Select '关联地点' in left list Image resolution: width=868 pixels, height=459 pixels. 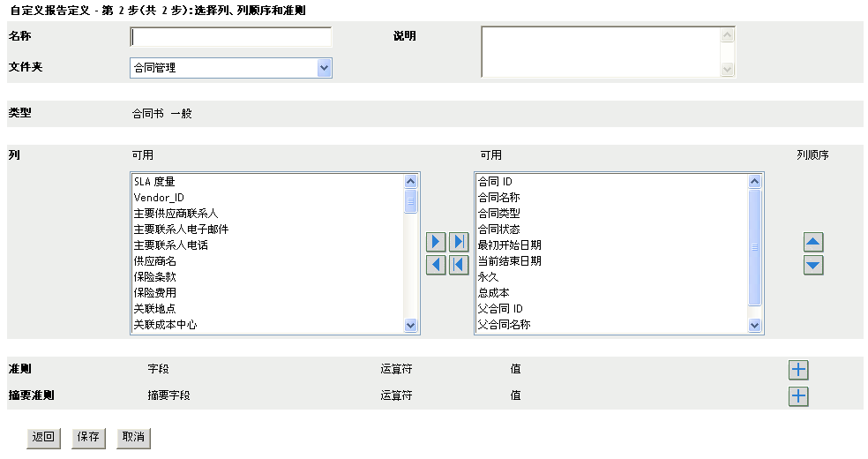[x=268, y=308]
